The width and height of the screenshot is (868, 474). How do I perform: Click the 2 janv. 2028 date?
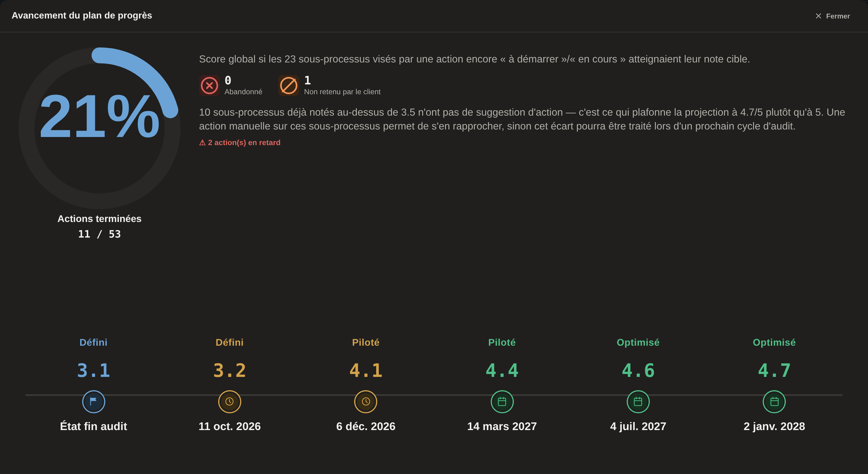coord(774,426)
